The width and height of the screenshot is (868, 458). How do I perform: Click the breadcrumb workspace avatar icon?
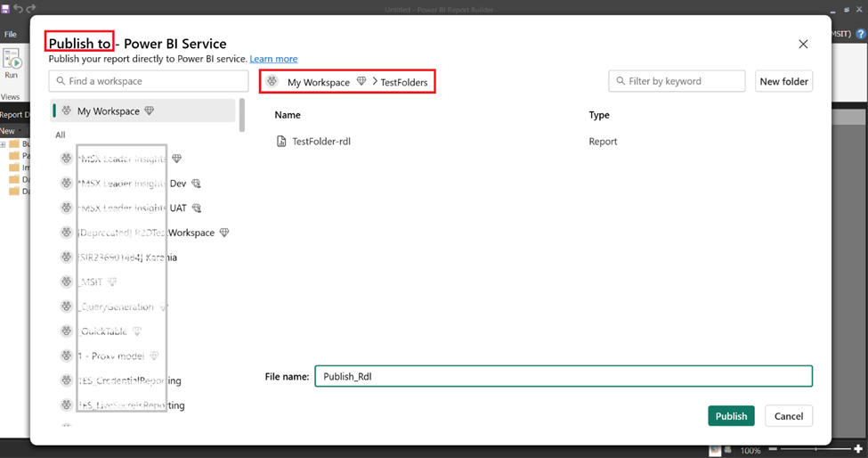pyautogui.click(x=272, y=81)
